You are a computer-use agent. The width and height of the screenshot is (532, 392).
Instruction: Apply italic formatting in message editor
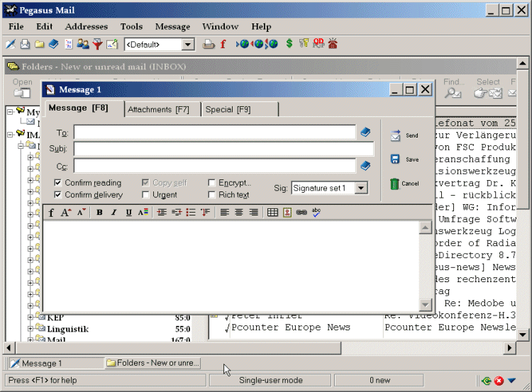pyautogui.click(x=114, y=213)
